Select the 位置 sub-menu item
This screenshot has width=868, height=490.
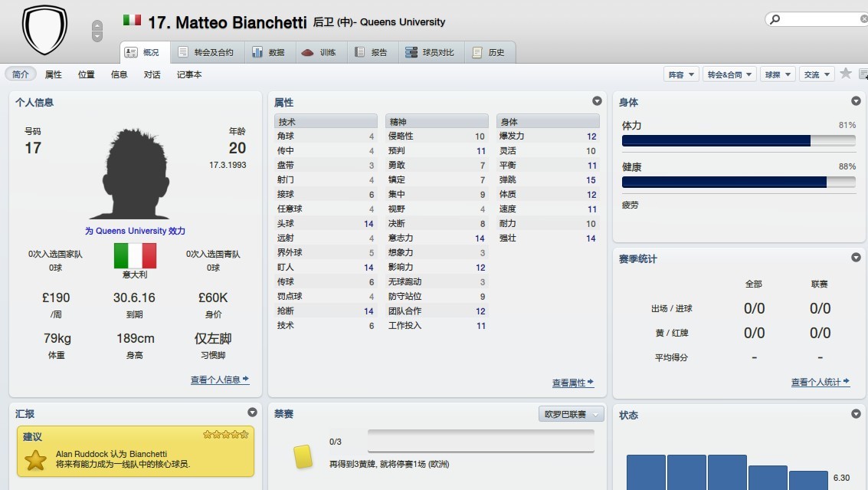[x=87, y=74]
